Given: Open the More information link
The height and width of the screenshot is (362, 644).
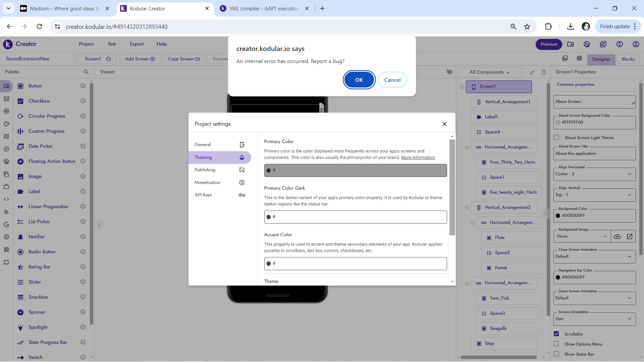Looking at the screenshot, I should click(418, 158).
